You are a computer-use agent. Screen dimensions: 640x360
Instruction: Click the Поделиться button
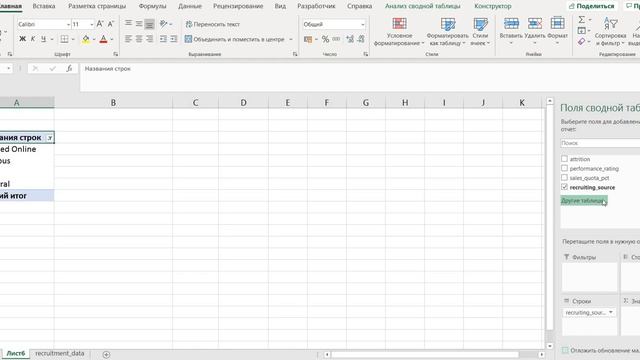point(591,6)
